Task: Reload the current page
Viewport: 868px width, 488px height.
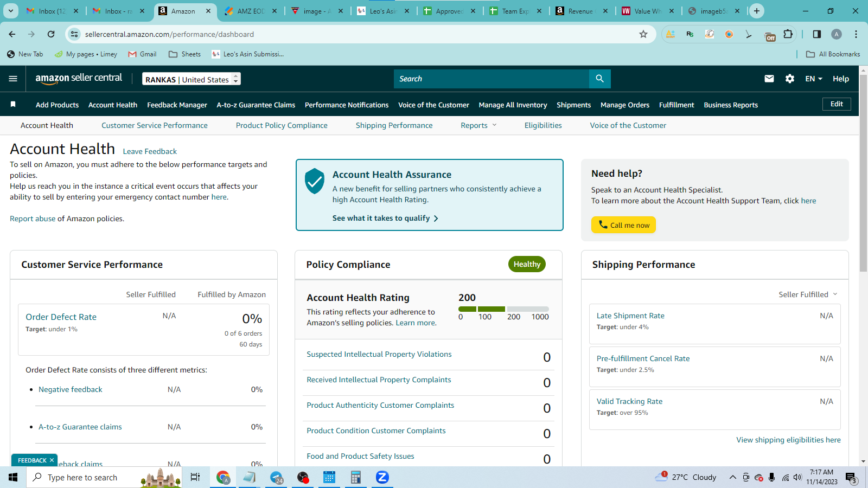Action: pyautogui.click(x=51, y=34)
